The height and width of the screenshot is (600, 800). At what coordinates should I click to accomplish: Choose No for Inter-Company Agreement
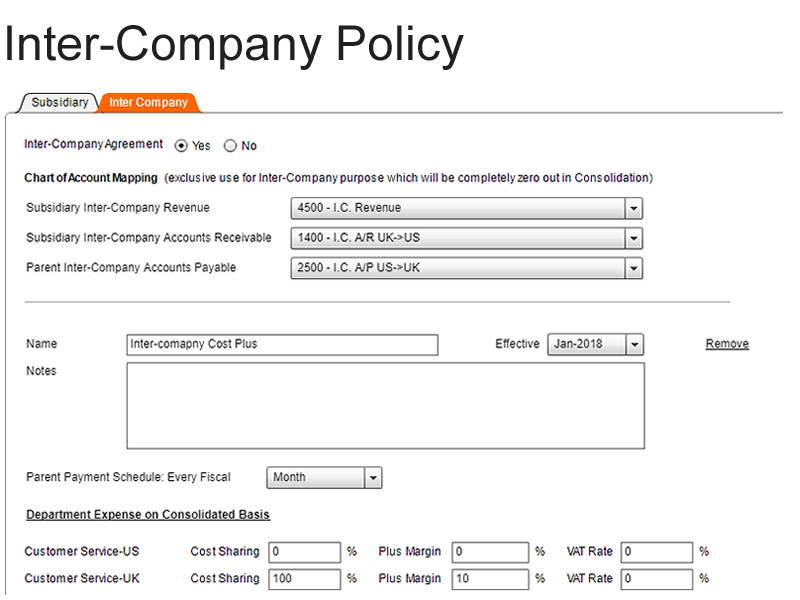coord(231,146)
